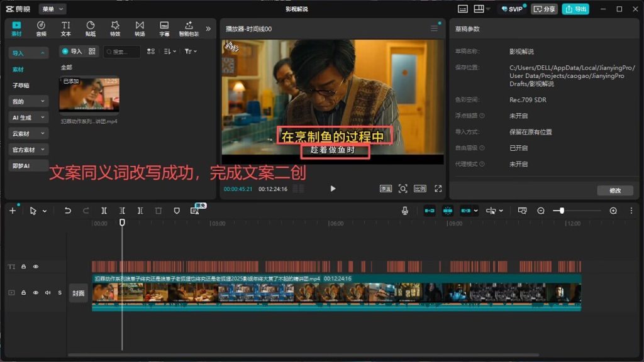The width and height of the screenshot is (644, 362).
Task: Toggle visibility eye on the text track
Action: pos(36,266)
